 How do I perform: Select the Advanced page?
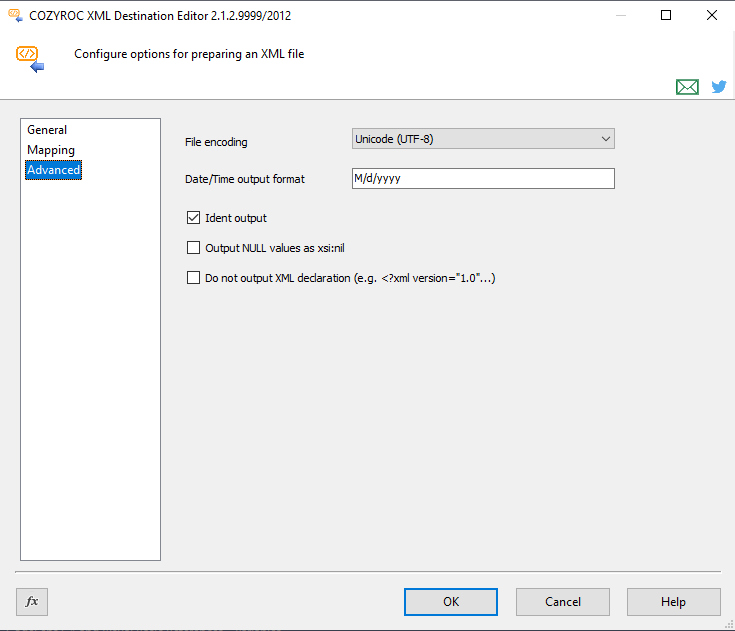tap(53, 170)
